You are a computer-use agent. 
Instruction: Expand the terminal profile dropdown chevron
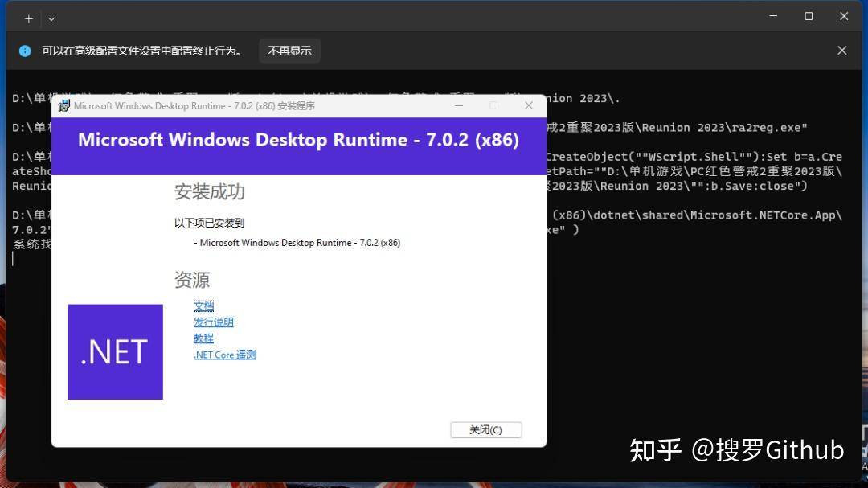[x=51, y=18]
